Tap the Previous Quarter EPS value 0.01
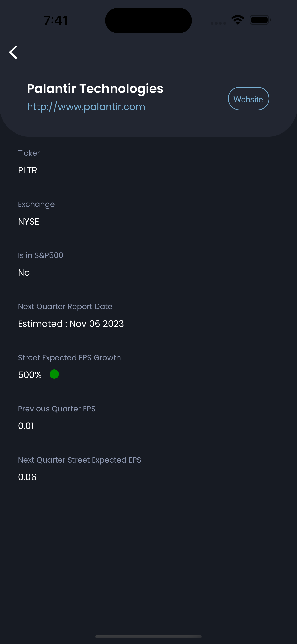Image resolution: width=297 pixels, height=644 pixels. tap(26, 426)
